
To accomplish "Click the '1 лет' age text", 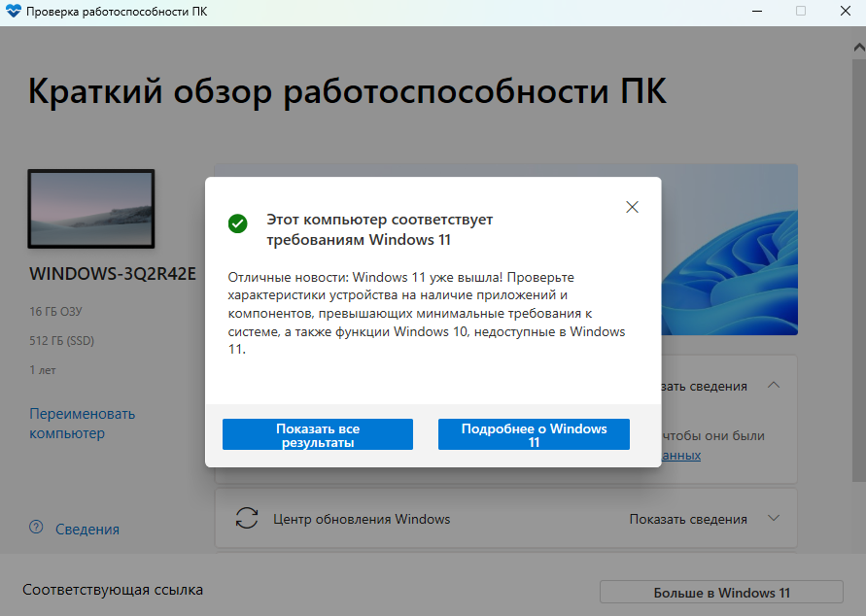I will (x=43, y=370).
